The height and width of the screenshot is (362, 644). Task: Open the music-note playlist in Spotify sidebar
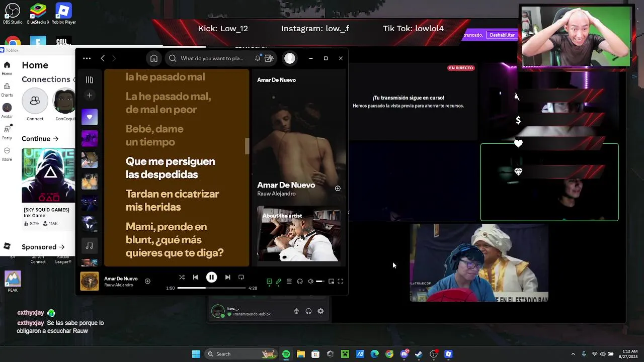(90, 246)
